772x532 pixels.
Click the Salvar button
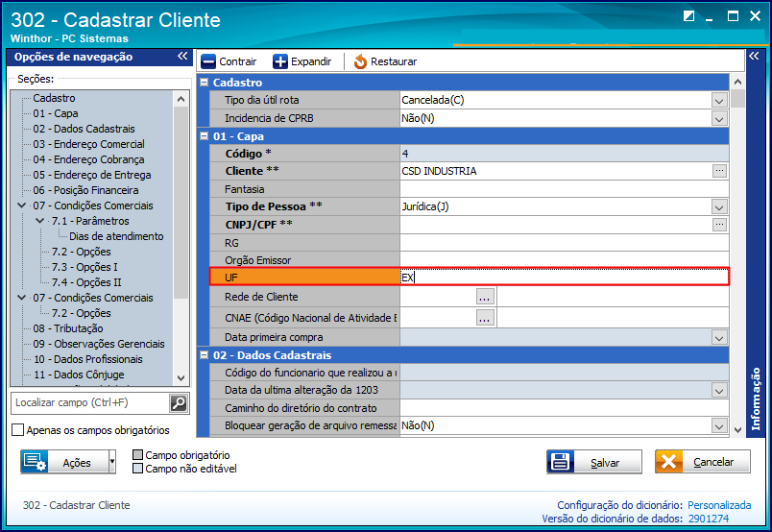click(594, 462)
